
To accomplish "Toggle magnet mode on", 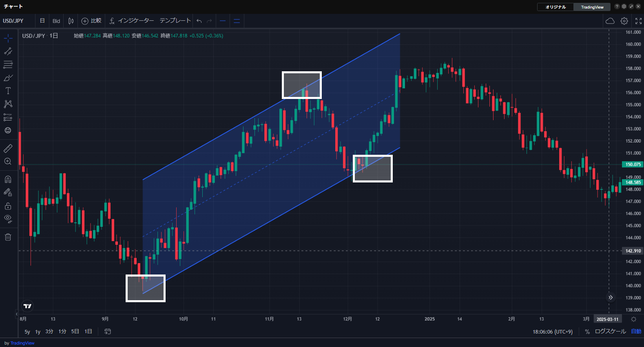I will point(8,180).
